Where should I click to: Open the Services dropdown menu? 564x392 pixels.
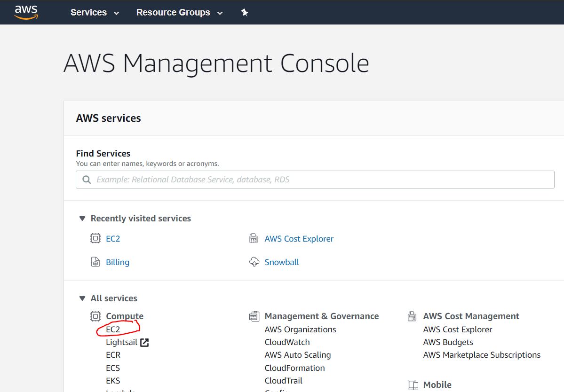95,13
